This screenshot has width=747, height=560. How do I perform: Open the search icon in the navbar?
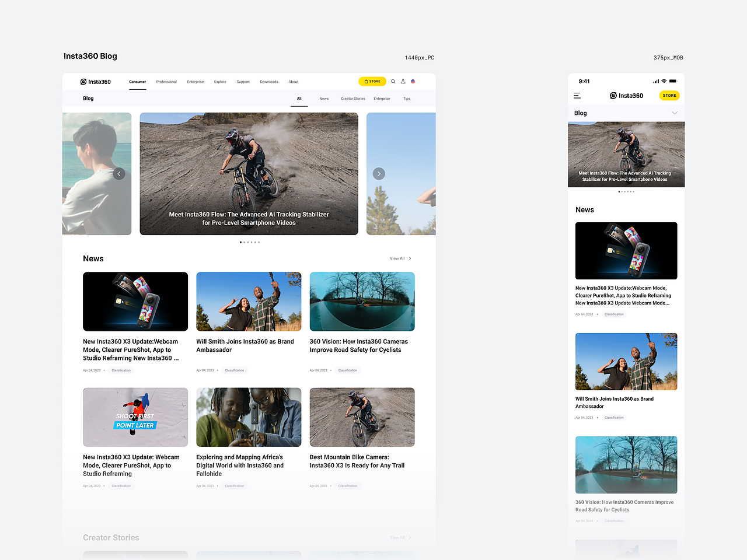(x=393, y=82)
